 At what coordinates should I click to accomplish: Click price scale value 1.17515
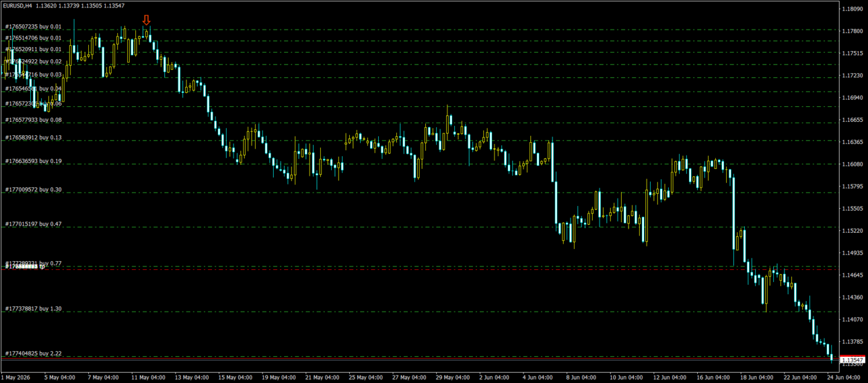click(x=853, y=53)
